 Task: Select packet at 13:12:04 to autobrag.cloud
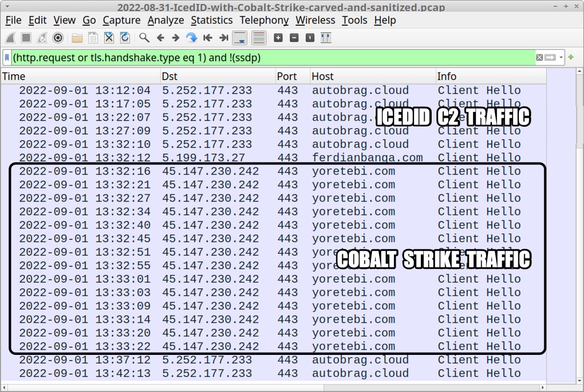tap(273, 90)
